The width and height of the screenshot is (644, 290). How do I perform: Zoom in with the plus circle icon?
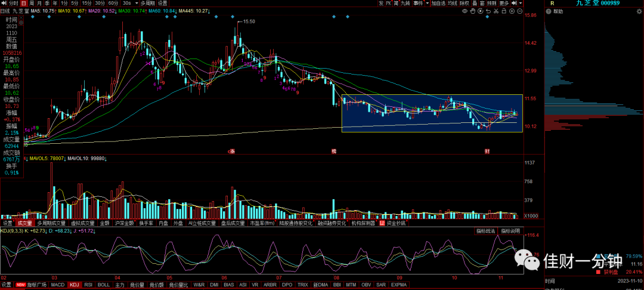coord(512,11)
